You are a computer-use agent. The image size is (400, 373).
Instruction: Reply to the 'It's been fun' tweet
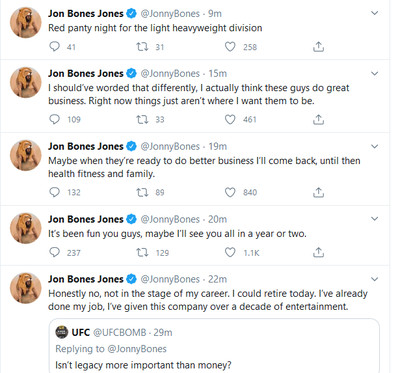[54, 252]
